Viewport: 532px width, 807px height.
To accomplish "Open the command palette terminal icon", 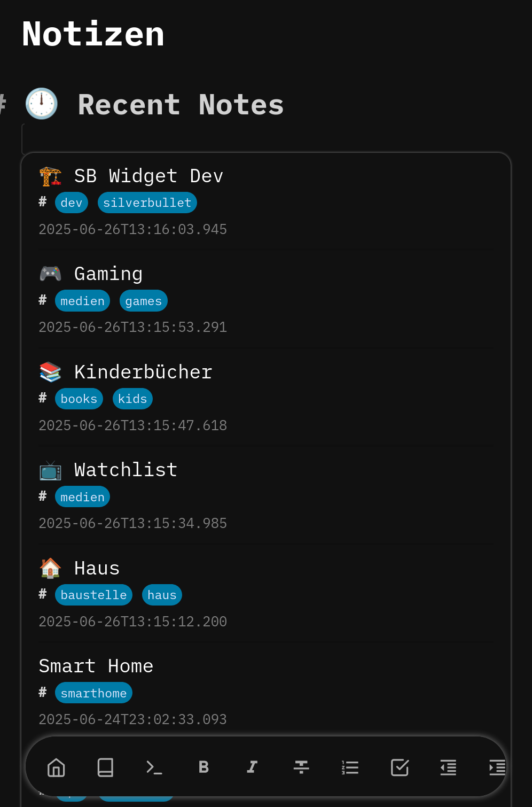I will point(154,767).
